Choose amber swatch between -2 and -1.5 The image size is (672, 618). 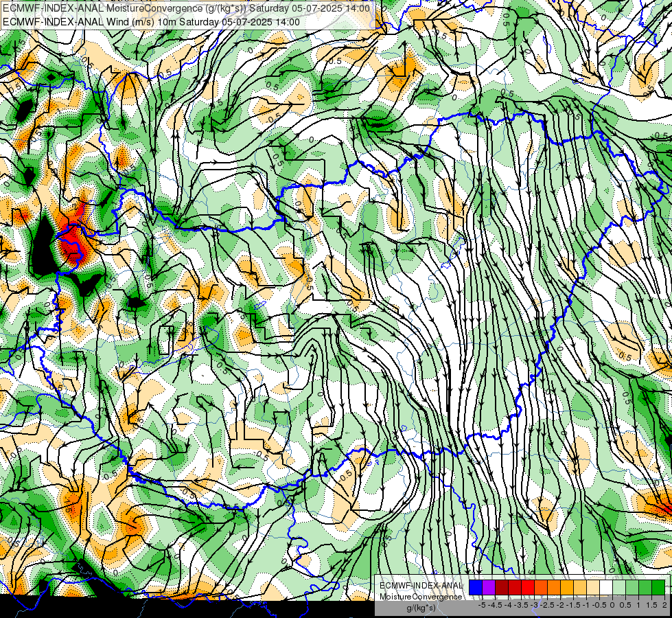tap(567, 587)
